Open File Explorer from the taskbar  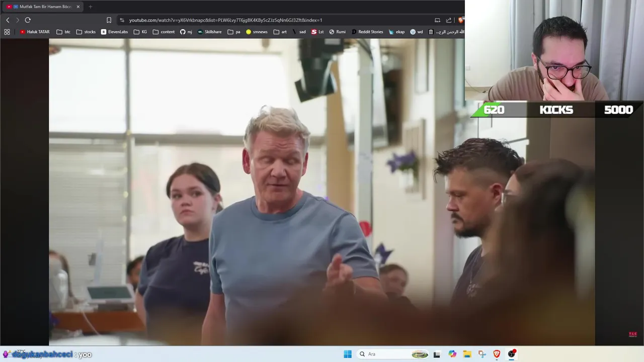pyautogui.click(x=467, y=354)
